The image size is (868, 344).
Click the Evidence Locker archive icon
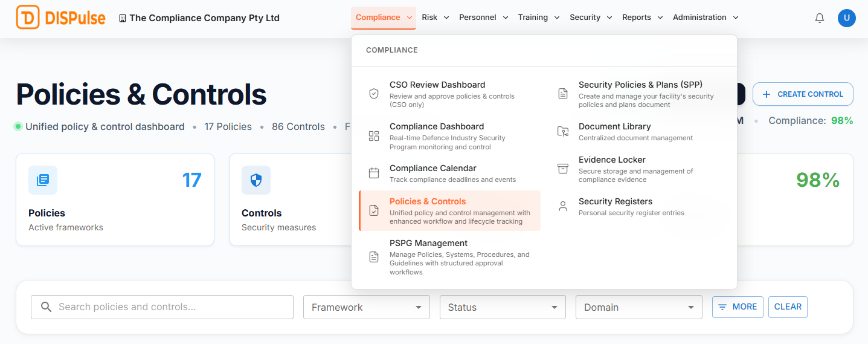563,169
